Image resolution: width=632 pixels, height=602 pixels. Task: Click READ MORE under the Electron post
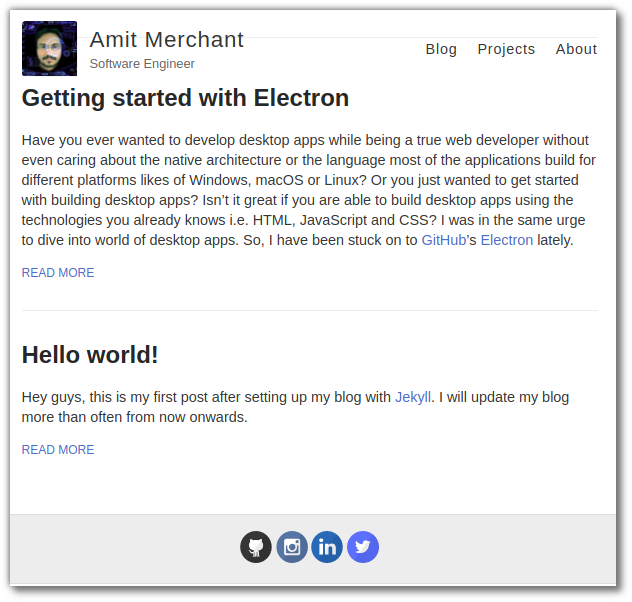click(58, 273)
